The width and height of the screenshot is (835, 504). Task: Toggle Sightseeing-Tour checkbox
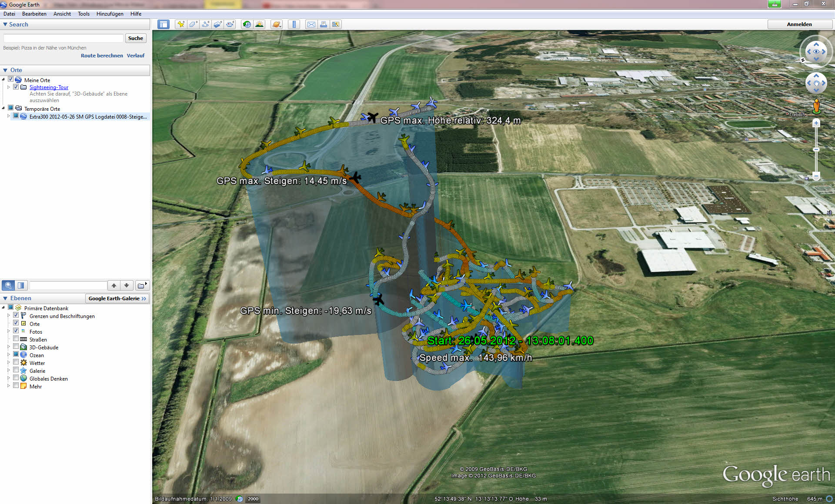[16, 87]
